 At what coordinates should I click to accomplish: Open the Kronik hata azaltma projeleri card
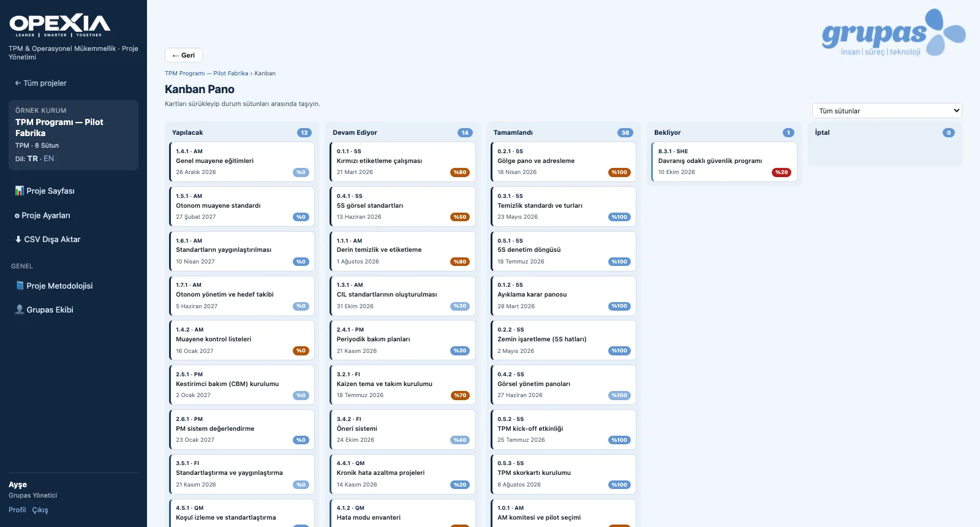(402, 474)
